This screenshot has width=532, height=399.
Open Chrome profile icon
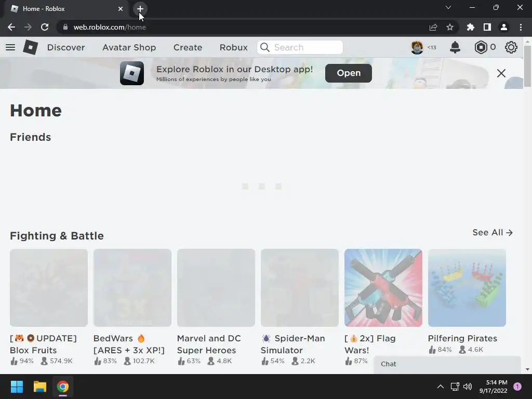tap(504, 27)
